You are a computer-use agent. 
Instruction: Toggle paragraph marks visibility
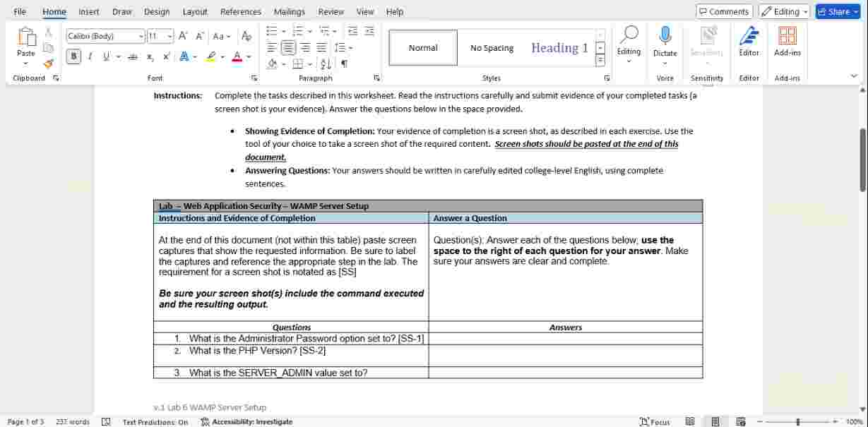coord(344,63)
